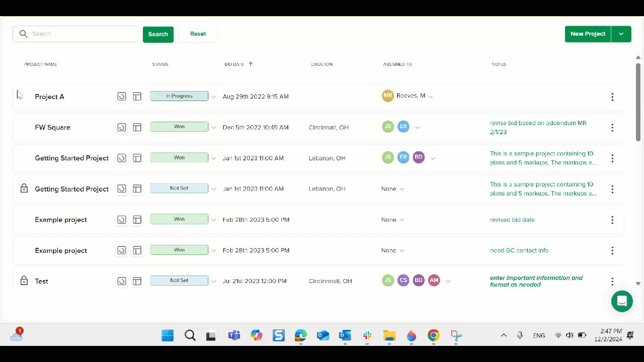Click the layout table icon in FW Square row
644x362 pixels.
tap(137, 127)
